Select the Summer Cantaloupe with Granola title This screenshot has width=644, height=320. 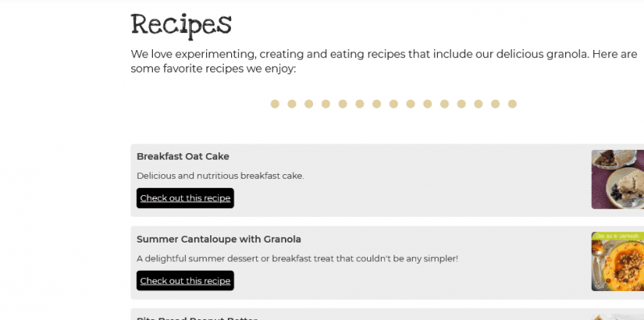[219, 239]
